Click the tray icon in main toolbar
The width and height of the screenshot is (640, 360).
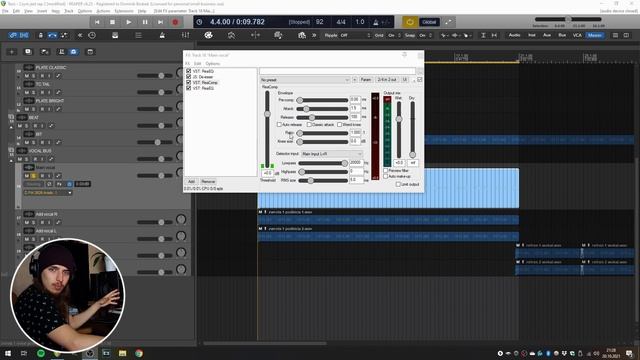(x=115, y=36)
